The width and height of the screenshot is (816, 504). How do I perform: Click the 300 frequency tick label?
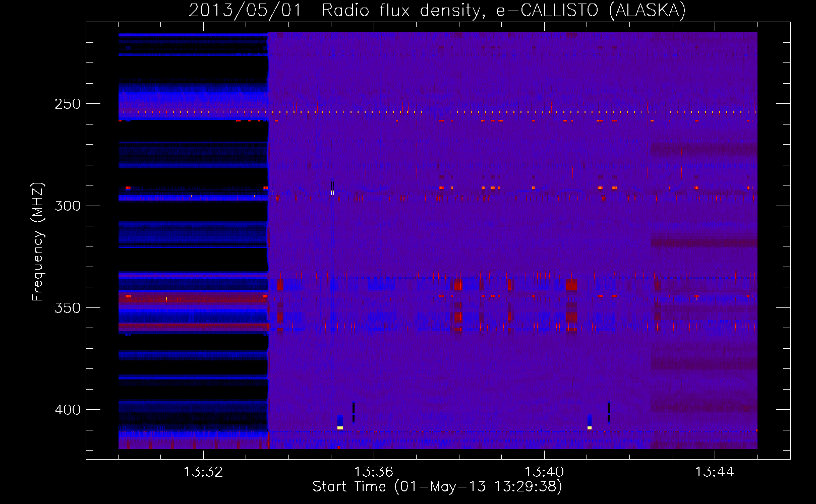68,206
